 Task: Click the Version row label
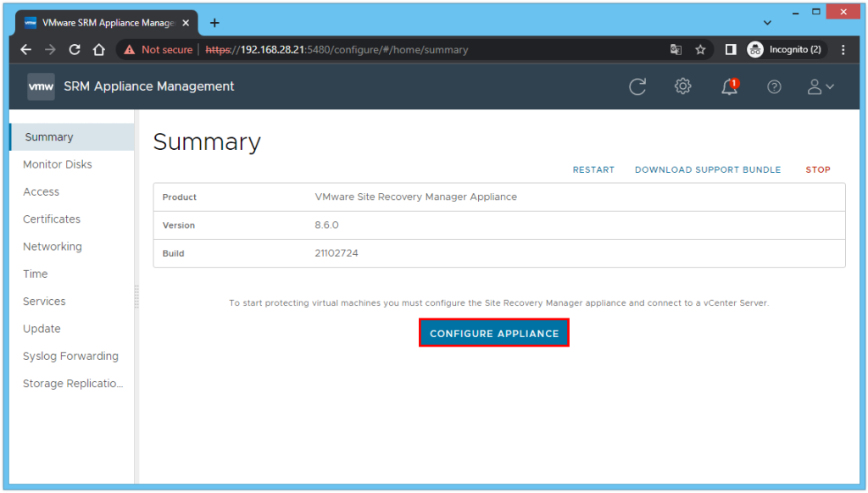coord(179,225)
